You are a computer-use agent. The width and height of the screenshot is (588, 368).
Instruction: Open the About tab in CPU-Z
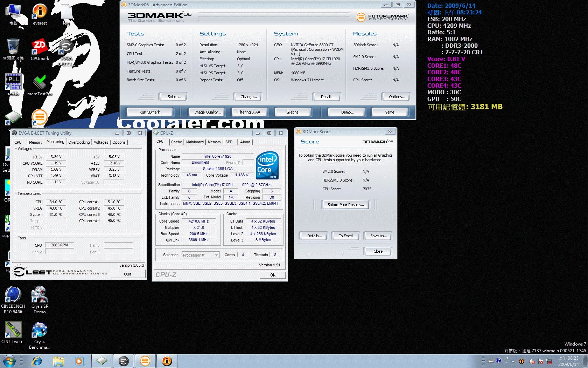(x=245, y=142)
